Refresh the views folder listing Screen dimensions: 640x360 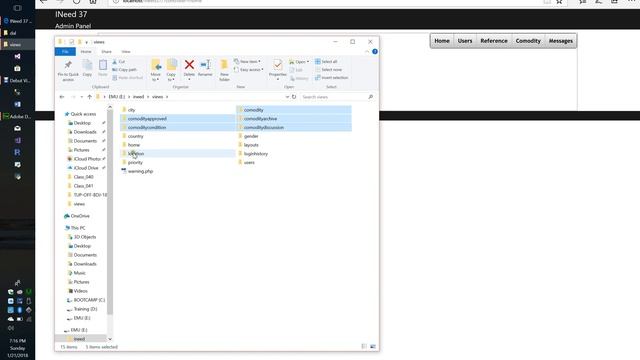point(294,97)
